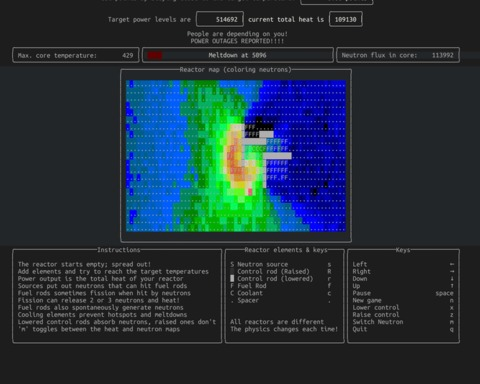Click the 'Spacer' legend label
The image size is (480, 384).
click(x=248, y=300)
